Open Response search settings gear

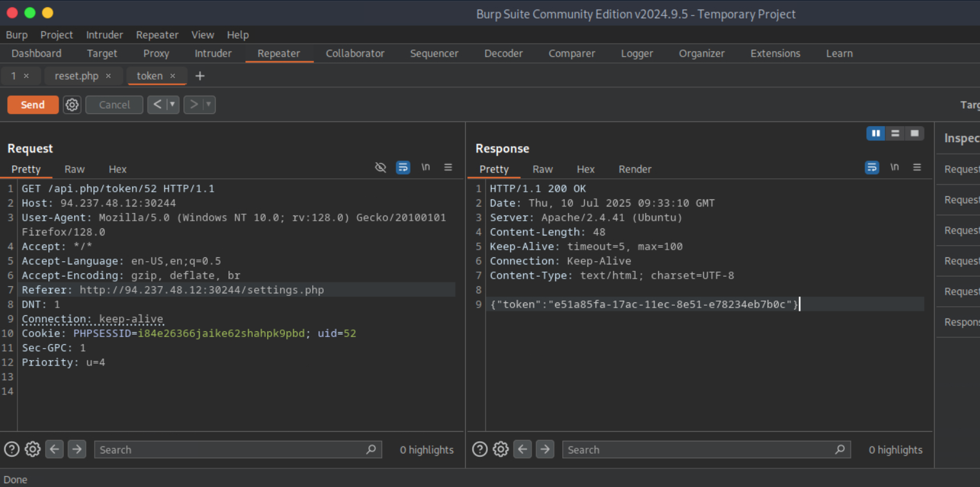tap(501, 449)
